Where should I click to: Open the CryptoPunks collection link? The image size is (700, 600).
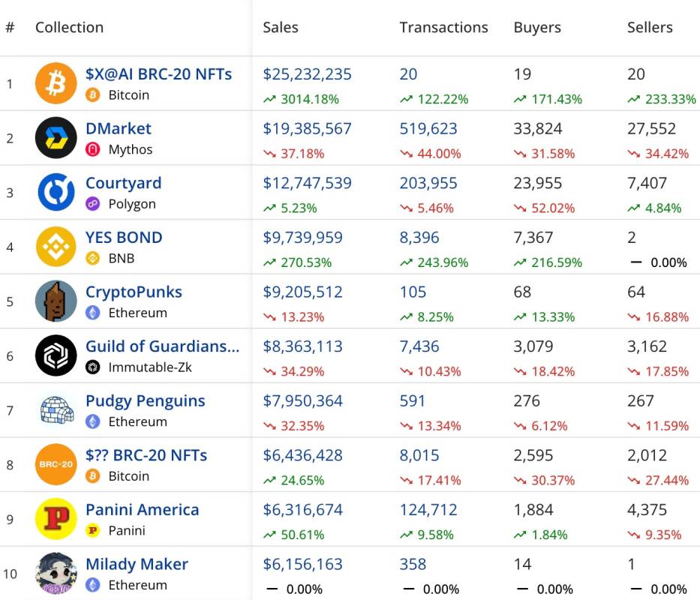pos(134,292)
